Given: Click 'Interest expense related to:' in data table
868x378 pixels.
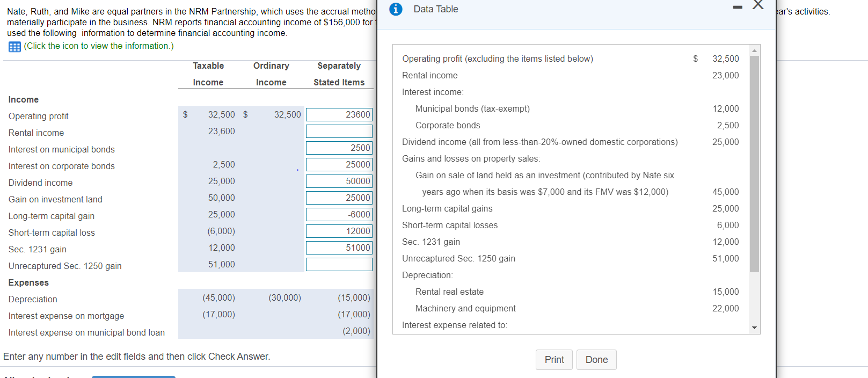Looking at the screenshot, I should point(455,325).
